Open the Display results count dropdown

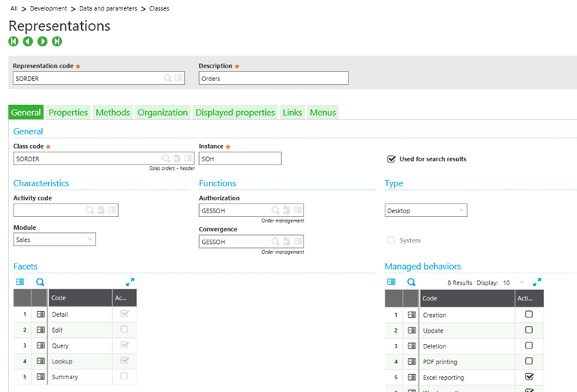(x=521, y=282)
